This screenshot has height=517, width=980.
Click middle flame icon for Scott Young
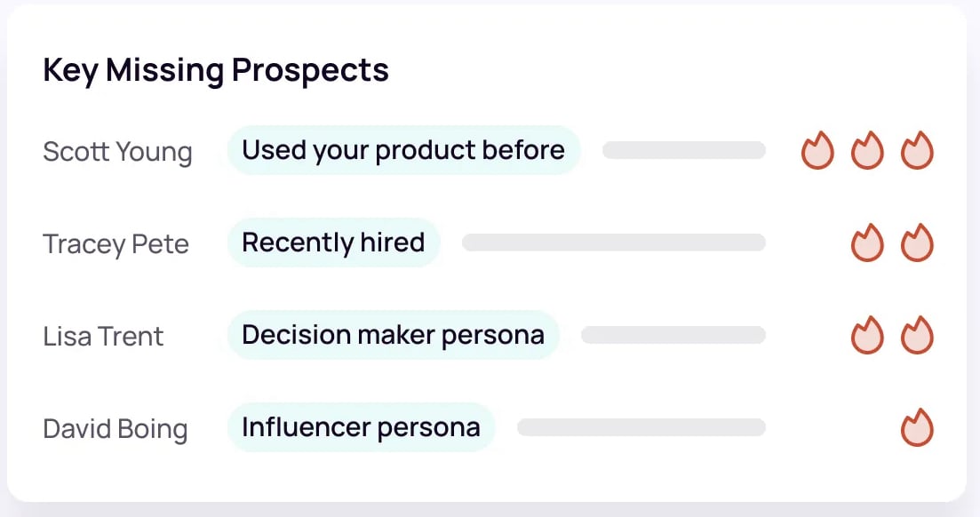coord(867,151)
